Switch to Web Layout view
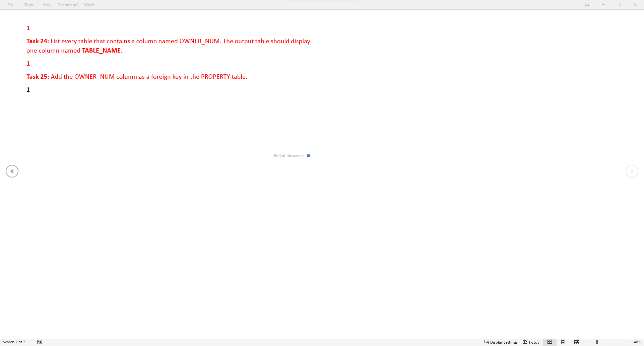Viewport: 644px width, 346px height. pyautogui.click(x=577, y=342)
